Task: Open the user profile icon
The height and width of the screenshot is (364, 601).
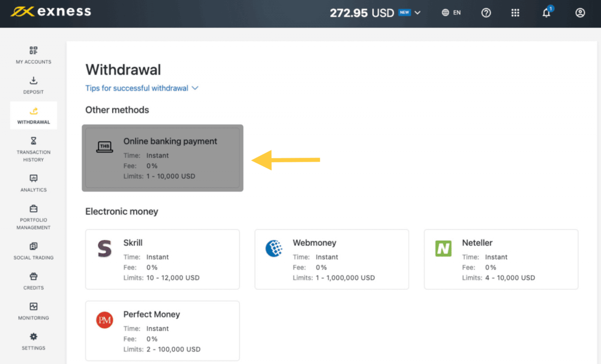Action: 580,13
